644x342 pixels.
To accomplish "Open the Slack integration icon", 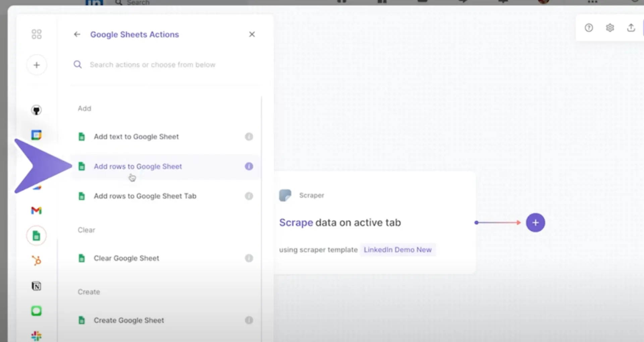I will (36, 336).
